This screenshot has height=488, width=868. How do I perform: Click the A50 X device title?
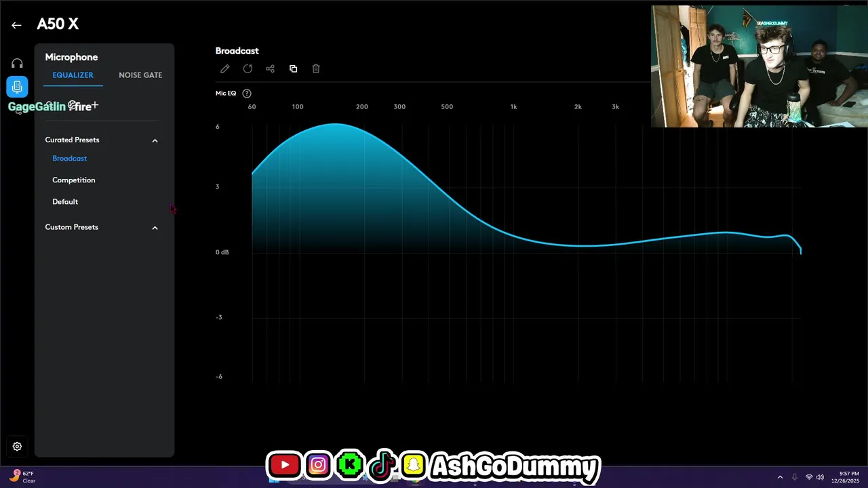point(58,24)
